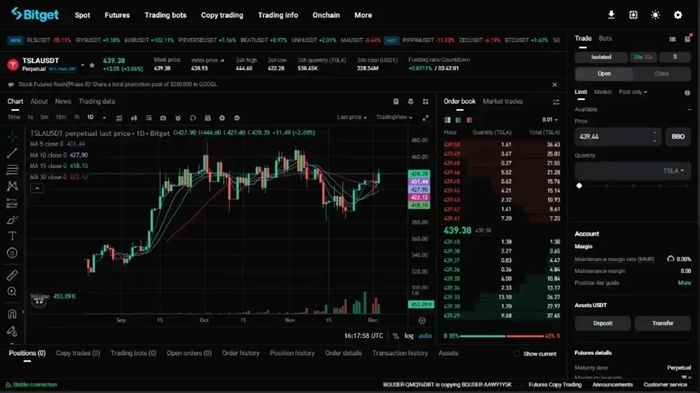Image resolution: width=700 pixels, height=393 pixels.
Task: Open the Post only order dropdown
Action: (633, 92)
